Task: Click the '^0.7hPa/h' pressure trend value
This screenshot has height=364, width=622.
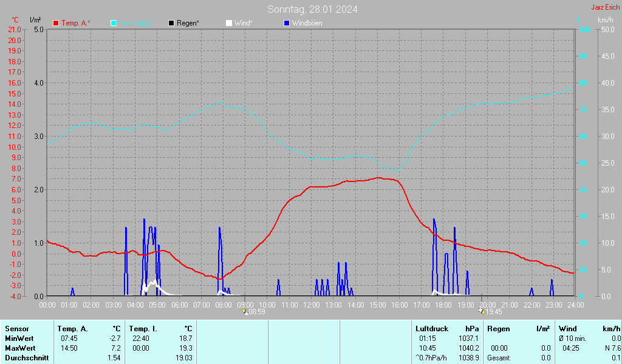Action: [x=431, y=358]
